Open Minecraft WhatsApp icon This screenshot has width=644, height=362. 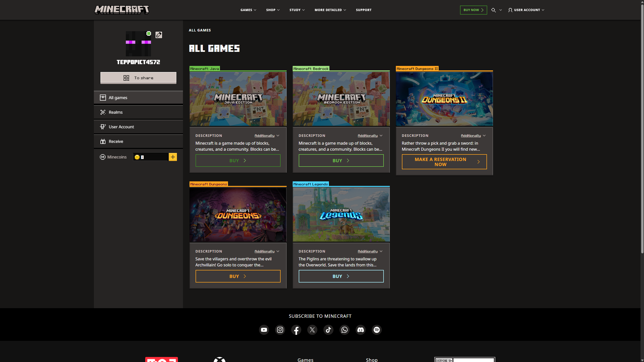coord(344,330)
